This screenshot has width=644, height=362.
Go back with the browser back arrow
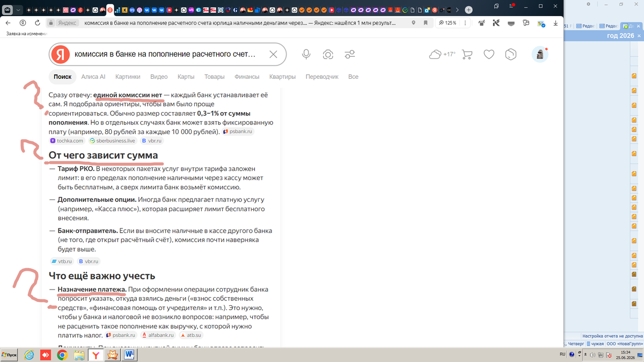pos(8,23)
